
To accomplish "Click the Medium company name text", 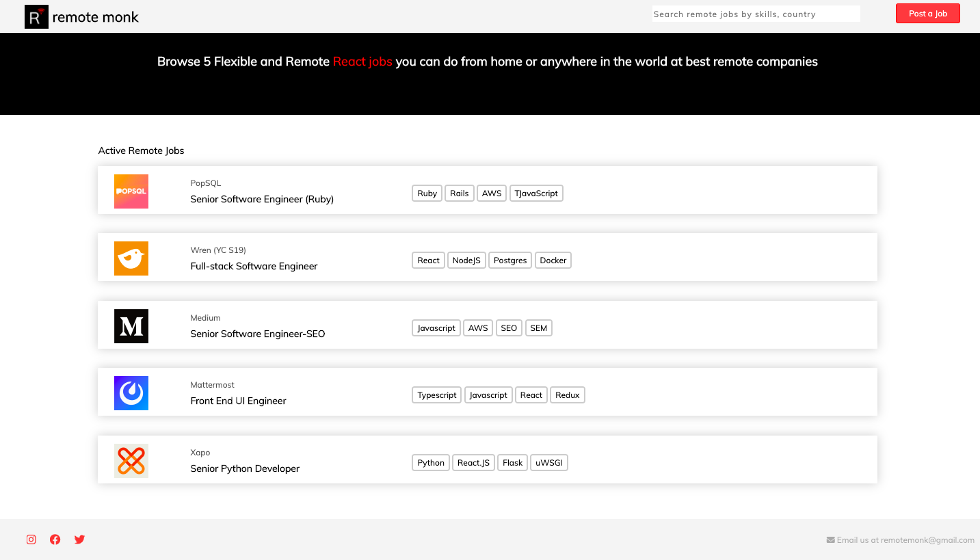I will pyautogui.click(x=205, y=318).
